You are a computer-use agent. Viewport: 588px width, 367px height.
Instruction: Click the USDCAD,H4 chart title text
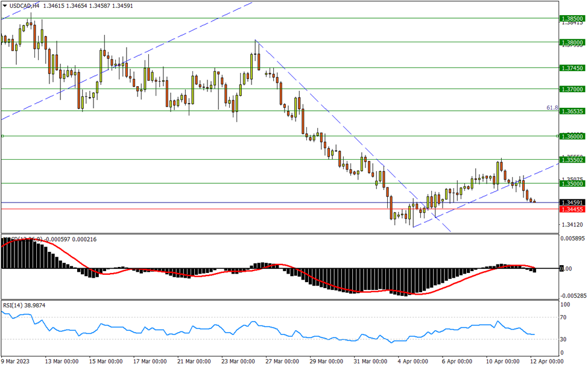(25, 5)
